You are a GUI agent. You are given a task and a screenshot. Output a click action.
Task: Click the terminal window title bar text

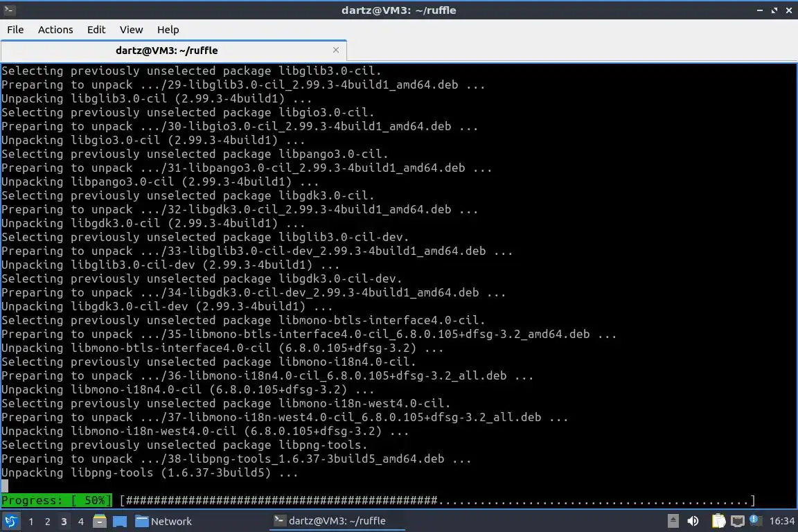(x=398, y=10)
